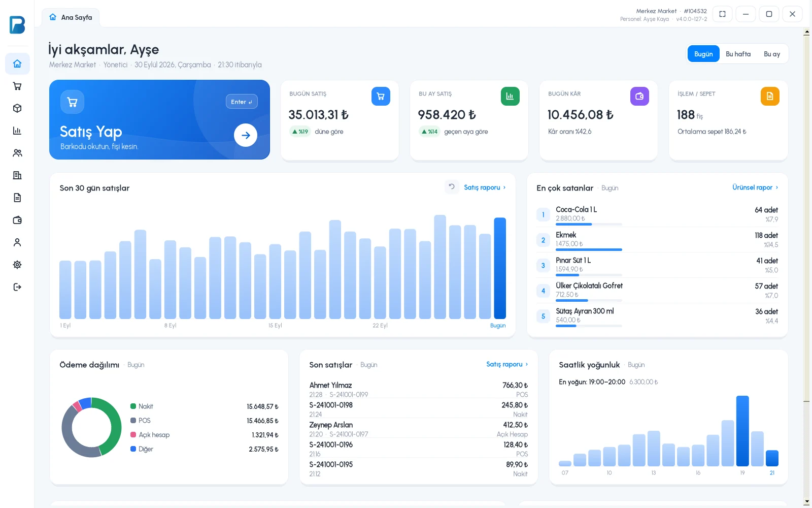Click the green Nakit color legend swatch

[133, 406]
